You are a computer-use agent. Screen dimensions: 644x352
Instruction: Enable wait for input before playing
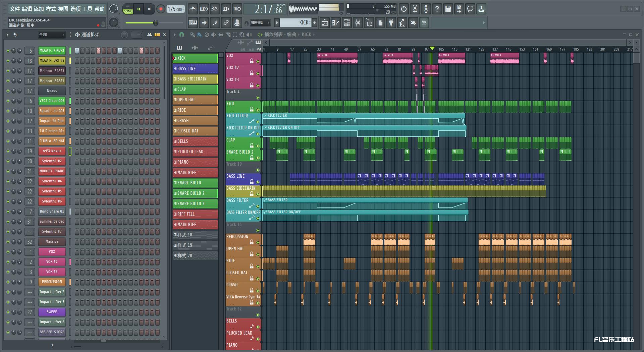coord(204,9)
